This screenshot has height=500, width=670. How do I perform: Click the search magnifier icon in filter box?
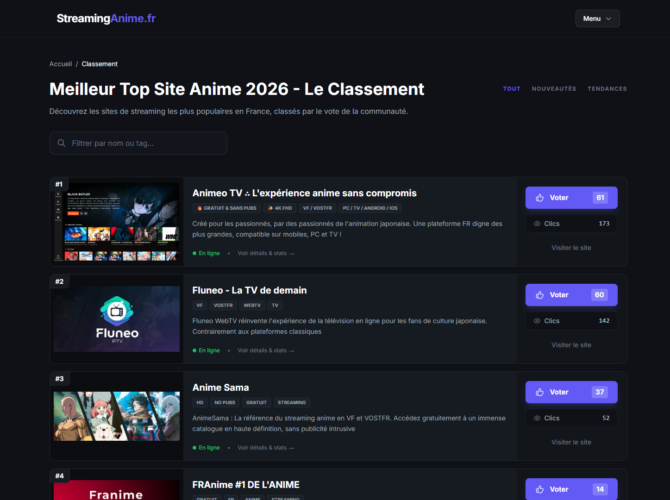(x=62, y=143)
